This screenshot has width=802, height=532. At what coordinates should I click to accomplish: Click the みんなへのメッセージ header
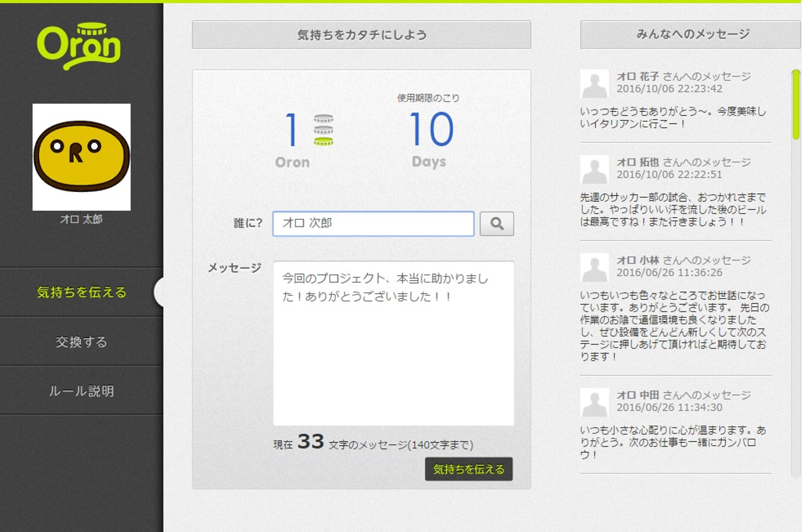691,35
